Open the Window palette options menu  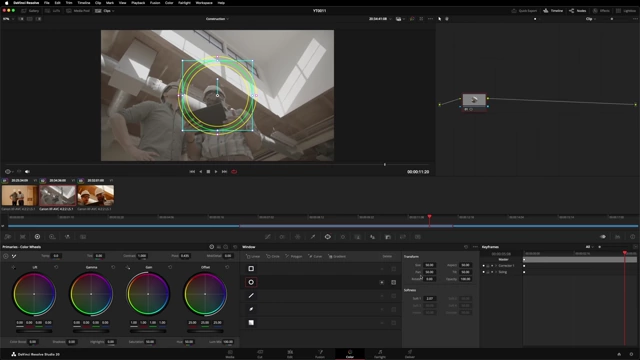[x=475, y=247]
